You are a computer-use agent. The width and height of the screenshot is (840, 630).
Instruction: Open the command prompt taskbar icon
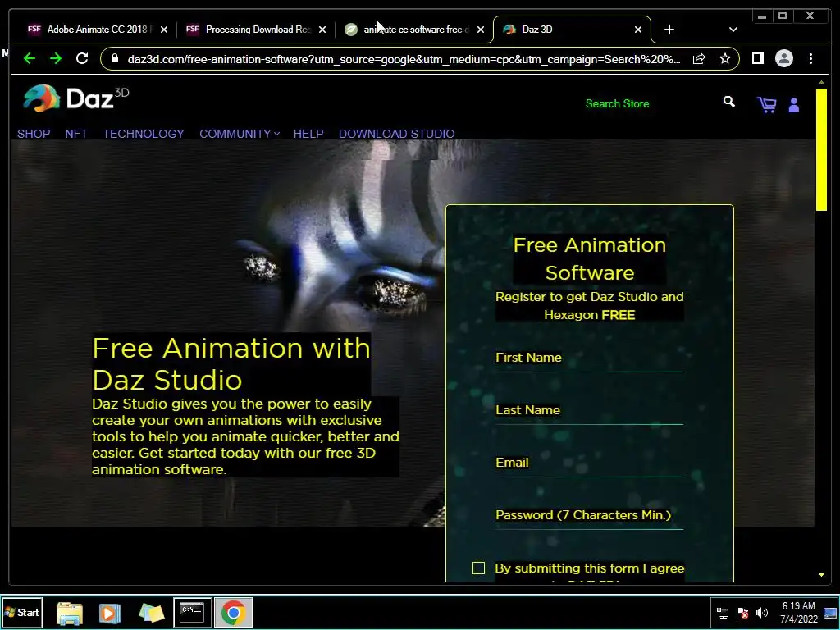[192, 612]
